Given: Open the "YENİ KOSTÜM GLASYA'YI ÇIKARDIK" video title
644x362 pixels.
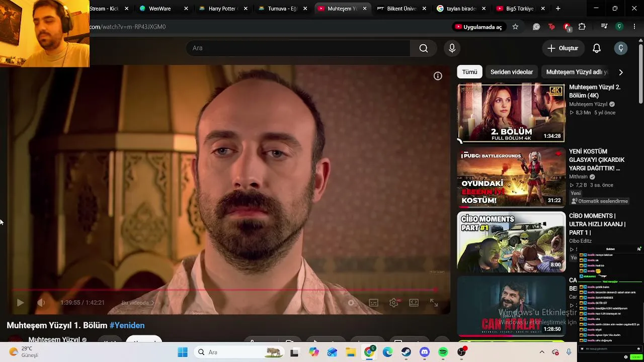Looking at the screenshot, I should coord(597,160).
